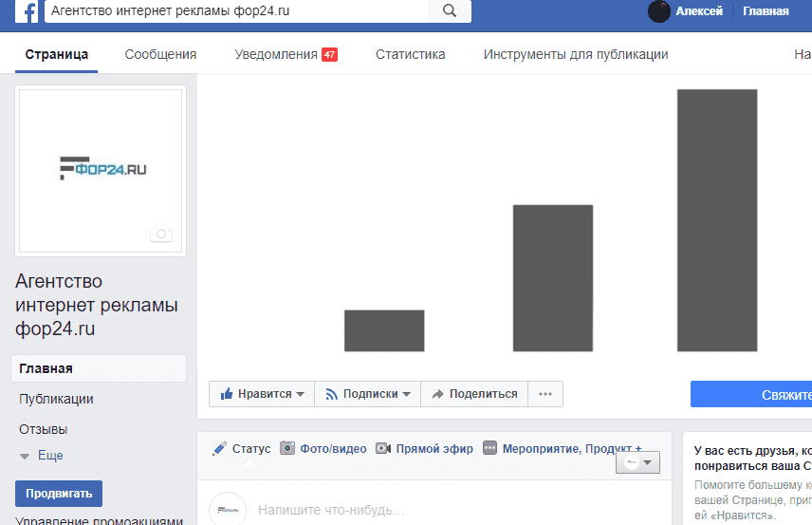Select Главная in the left sidebar
Screen dimensions: 812x525
pos(99,368)
